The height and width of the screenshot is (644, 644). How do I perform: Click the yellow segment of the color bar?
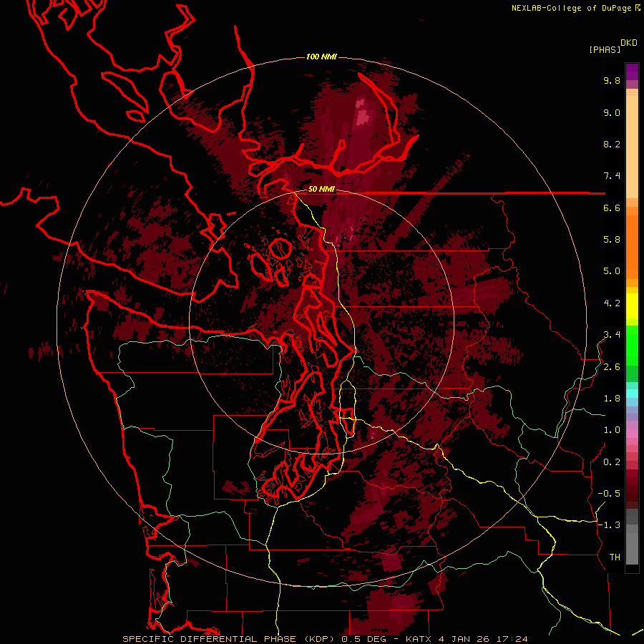pos(632,306)
